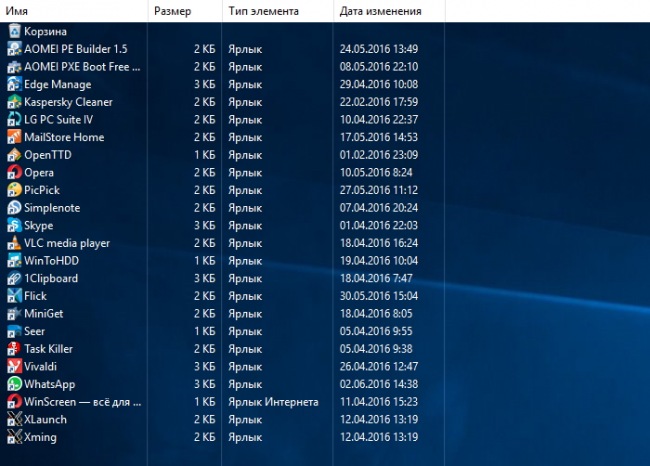Click date 22.02.2016 17:59

pyautogui.click(x=379, y=102)
